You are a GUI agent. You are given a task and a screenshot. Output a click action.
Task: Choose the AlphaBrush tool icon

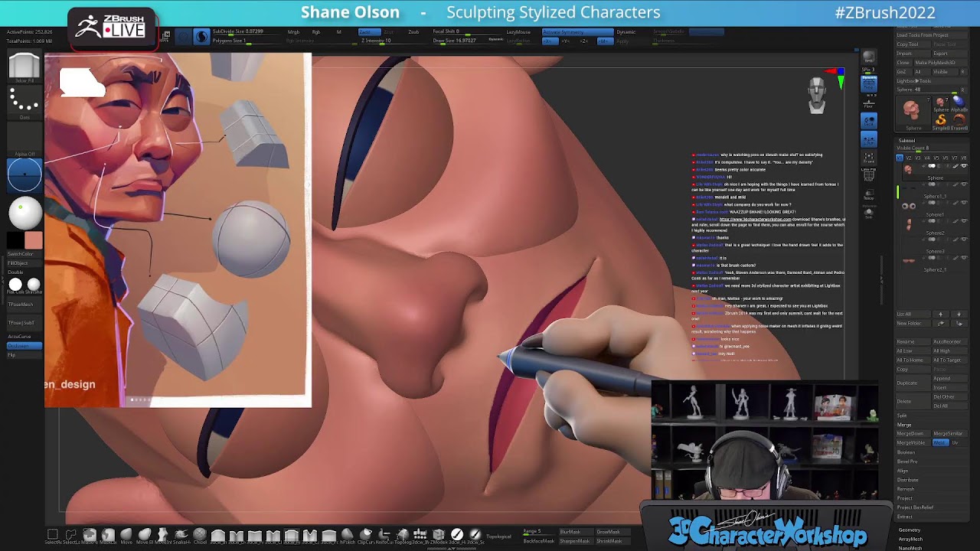tap(959, 103)
